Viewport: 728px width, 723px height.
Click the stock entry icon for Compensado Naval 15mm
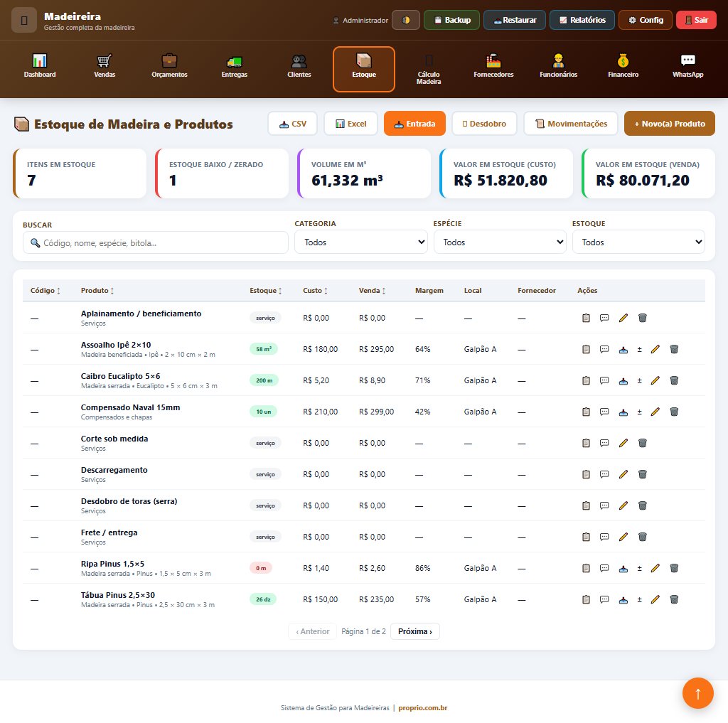click(x=623, y=412)
